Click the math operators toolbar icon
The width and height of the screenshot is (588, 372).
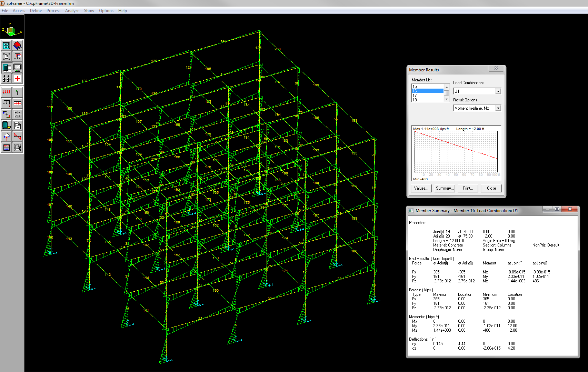pos(18,114)
